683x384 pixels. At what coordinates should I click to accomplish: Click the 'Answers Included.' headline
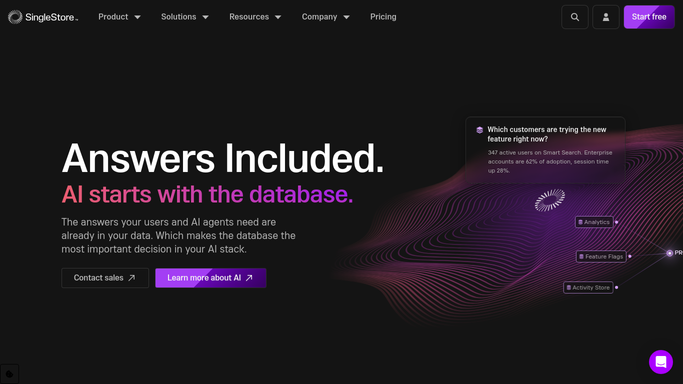click(223, 158)
